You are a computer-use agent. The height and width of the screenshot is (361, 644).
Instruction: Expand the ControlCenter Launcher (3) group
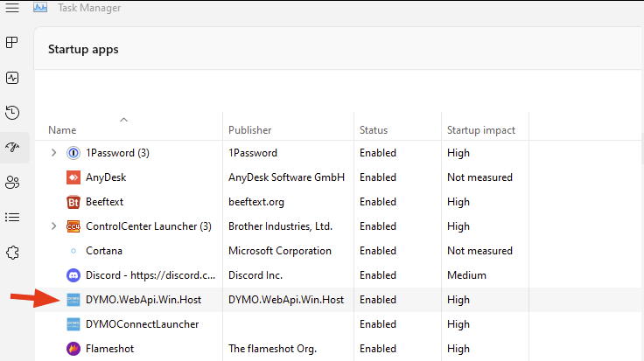click(53, 226)
